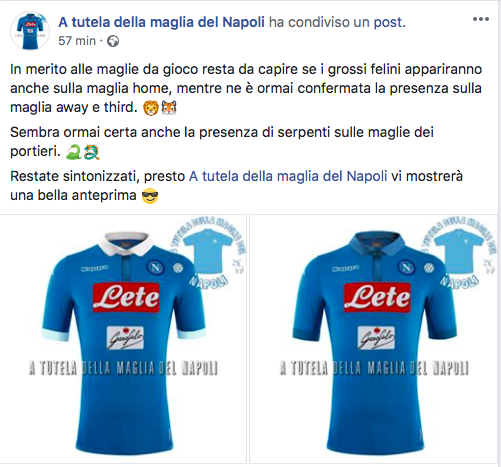This screenshot has height=467, width=501.
Task: Click the Napoli crest on right jersey
Action: pyautogui.click(x=406, y=267)
